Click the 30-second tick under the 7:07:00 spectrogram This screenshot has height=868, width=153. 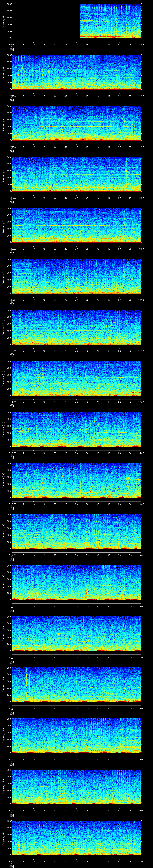point(77,198)
